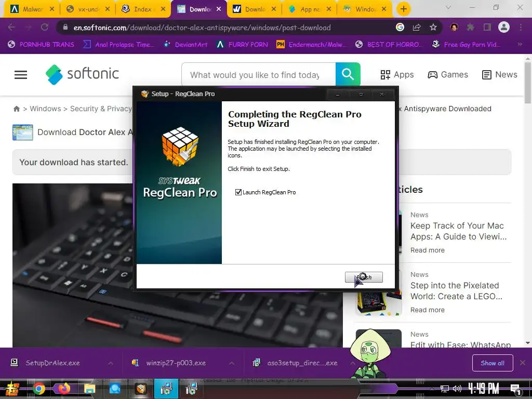Open File Explorer from the taskbar
The width and height of the screenshot is (532, 399).
tap(89, 389)
